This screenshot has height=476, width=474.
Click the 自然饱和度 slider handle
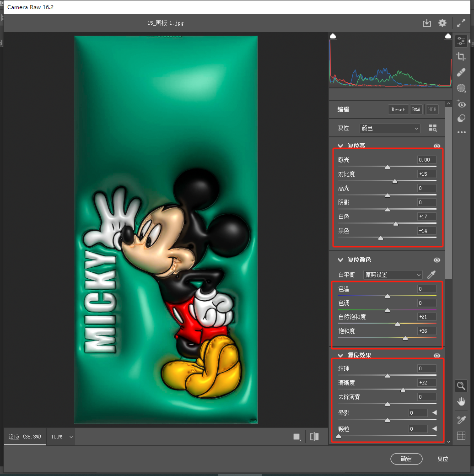click(x=398, y=324)
